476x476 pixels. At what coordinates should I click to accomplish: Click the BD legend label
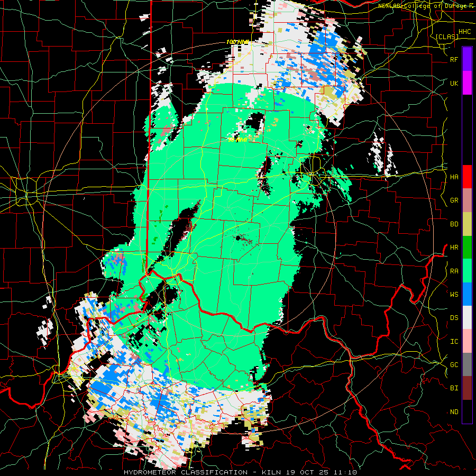[x=454, y=224]
